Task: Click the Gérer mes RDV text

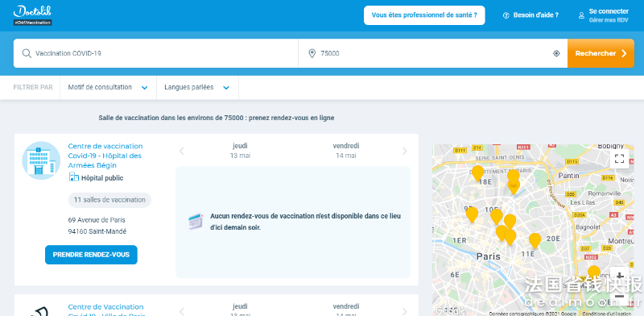Action: click(609, 19)
